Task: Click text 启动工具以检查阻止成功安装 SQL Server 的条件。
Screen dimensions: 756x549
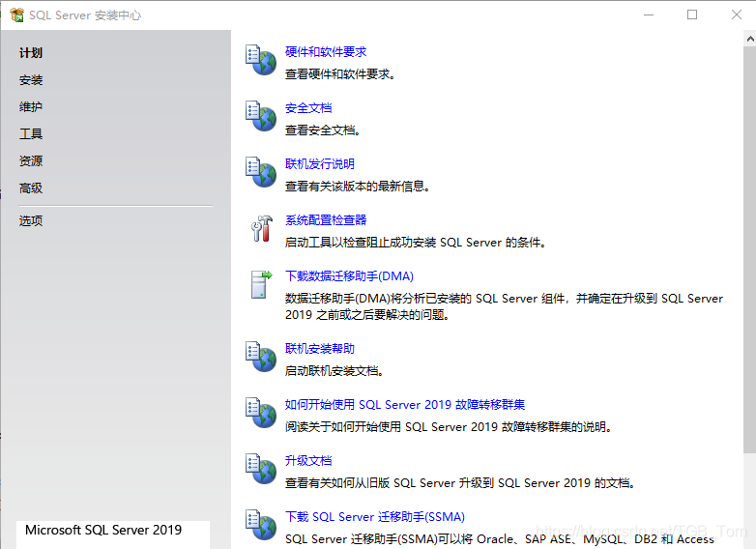Action: click(416, 243)
